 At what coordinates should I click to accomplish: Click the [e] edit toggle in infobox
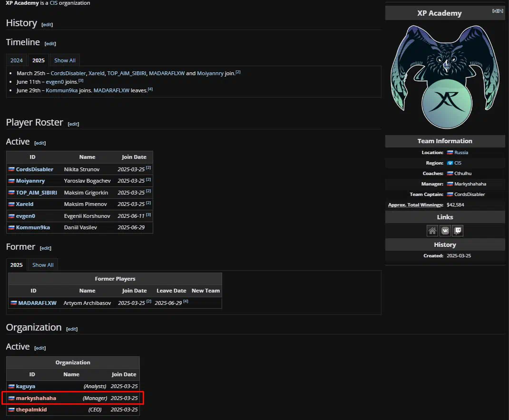(x=495, y=10)
